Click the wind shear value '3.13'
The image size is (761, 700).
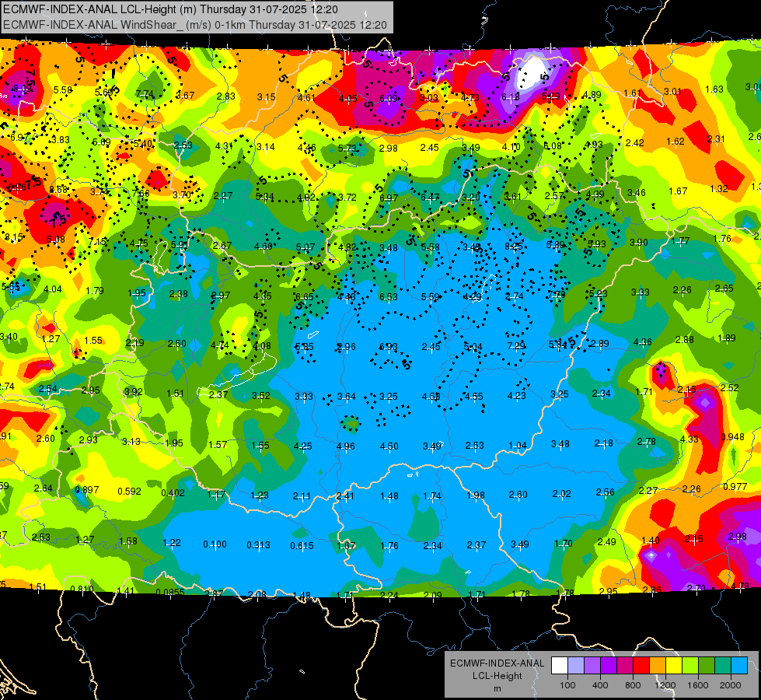pyautogui.click(x=131, y=442)
